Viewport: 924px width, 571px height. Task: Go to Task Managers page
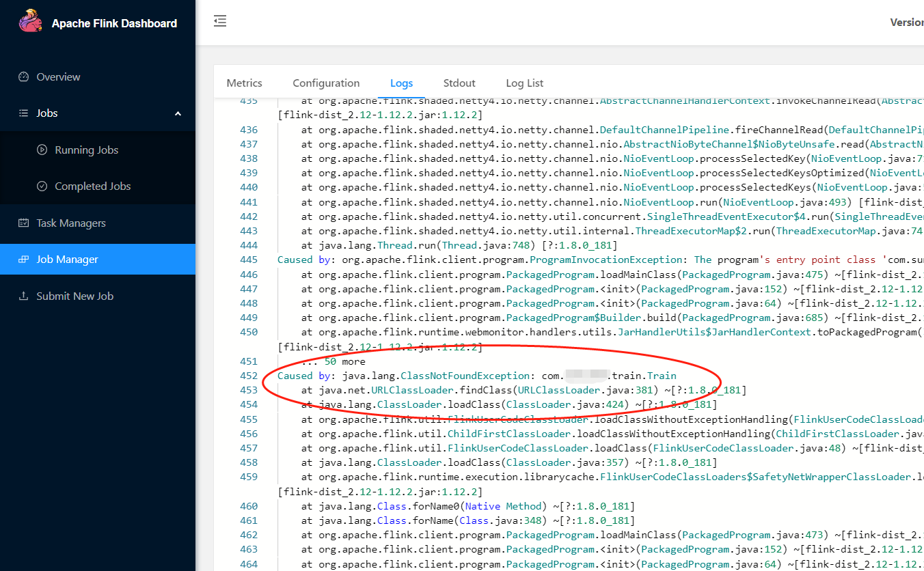(98, 223)
